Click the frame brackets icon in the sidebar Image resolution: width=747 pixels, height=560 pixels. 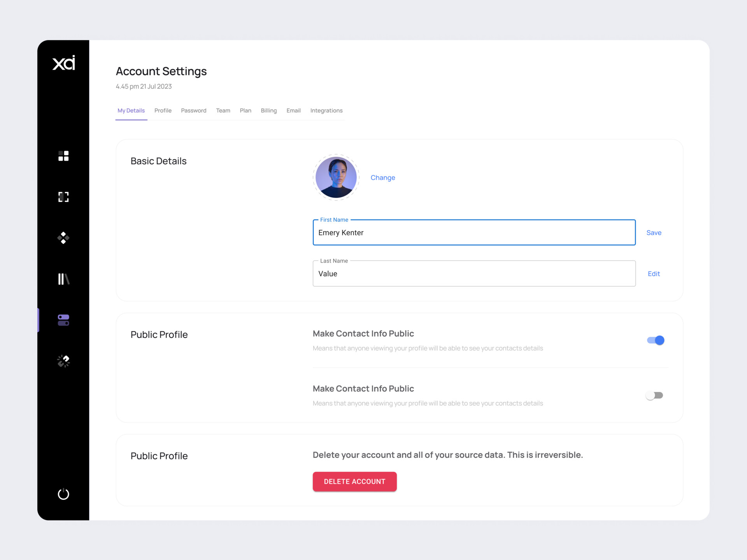(x=63, y=197)
